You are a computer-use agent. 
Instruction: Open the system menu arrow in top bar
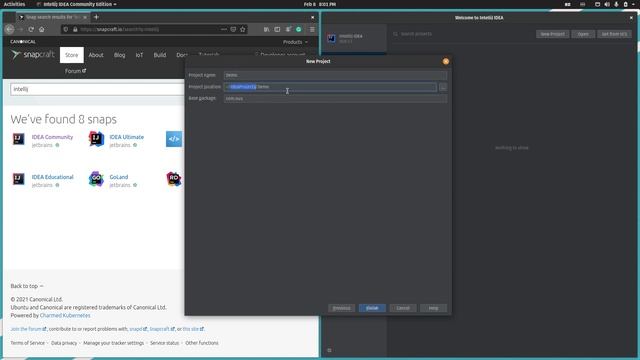pos(633,4)
